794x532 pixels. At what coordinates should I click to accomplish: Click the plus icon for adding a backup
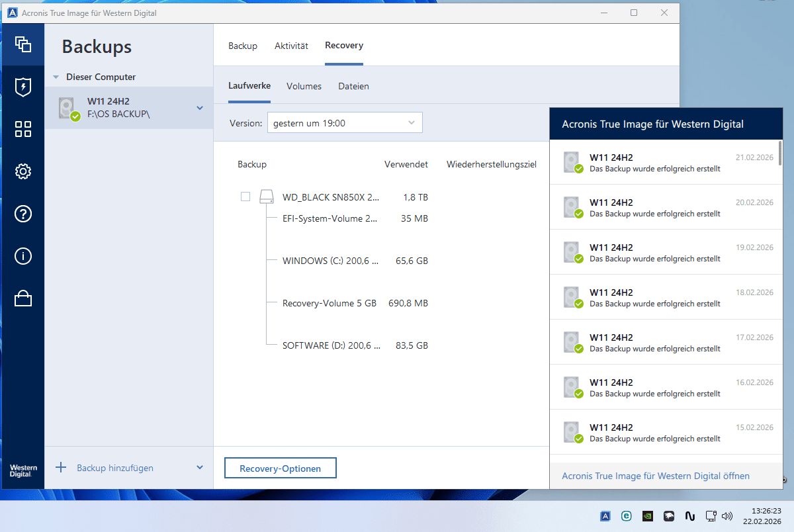(61, 468)
